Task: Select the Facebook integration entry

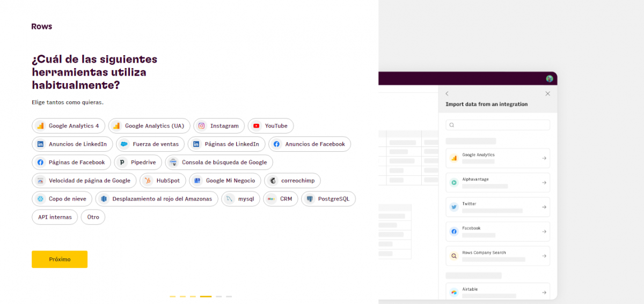Action: click(497, 231)
